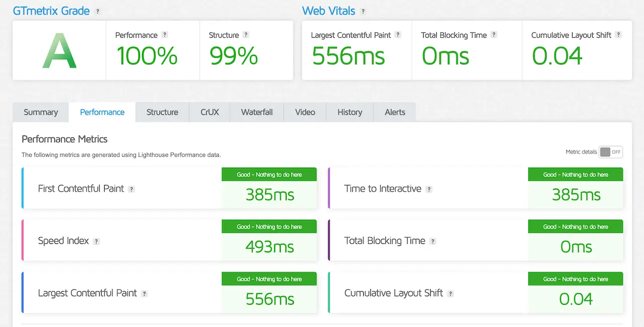Switch to the CrUX tab
This screenshot has width=644, height=327.
pyautogui.click(x=209, y=112)
